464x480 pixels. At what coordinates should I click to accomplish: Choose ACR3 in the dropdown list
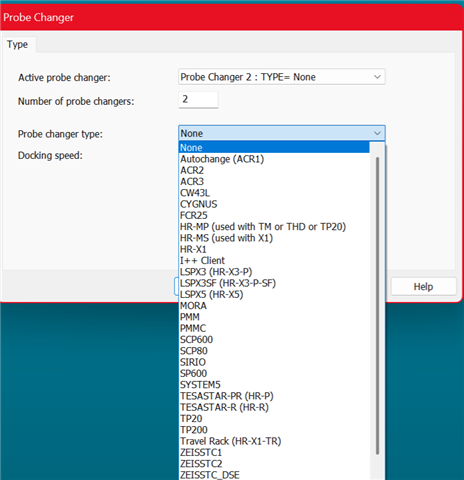pos(274,182)
